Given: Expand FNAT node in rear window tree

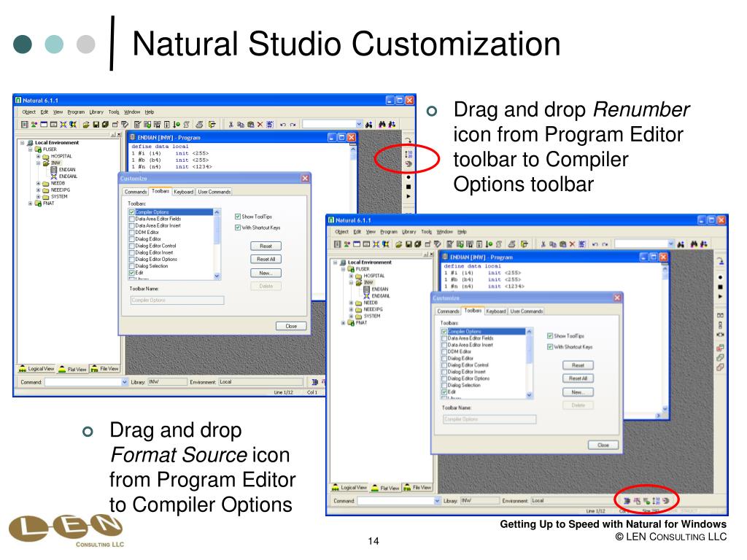Looking at the screenshot, I should (x=31, y=203).
